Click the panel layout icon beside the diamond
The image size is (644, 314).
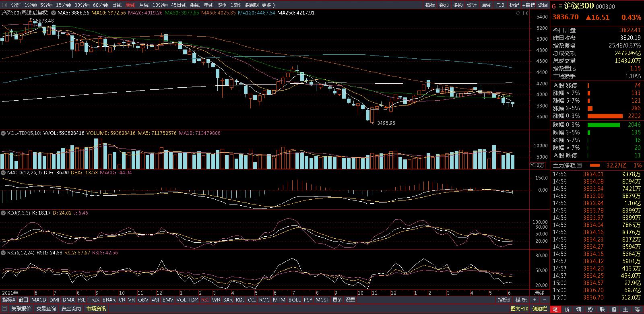[525, 13]
